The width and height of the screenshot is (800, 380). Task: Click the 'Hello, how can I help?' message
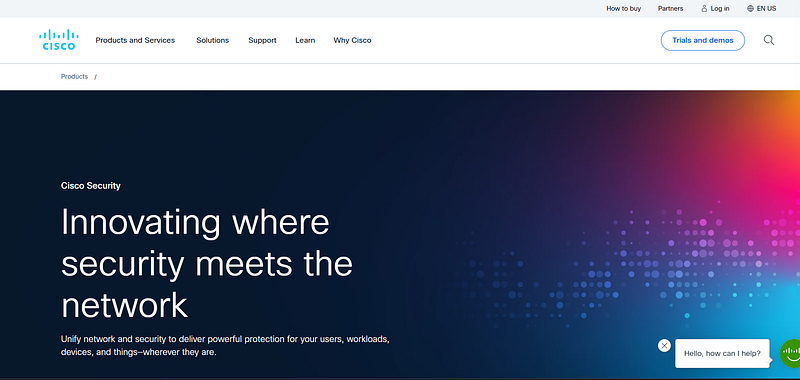722,353
